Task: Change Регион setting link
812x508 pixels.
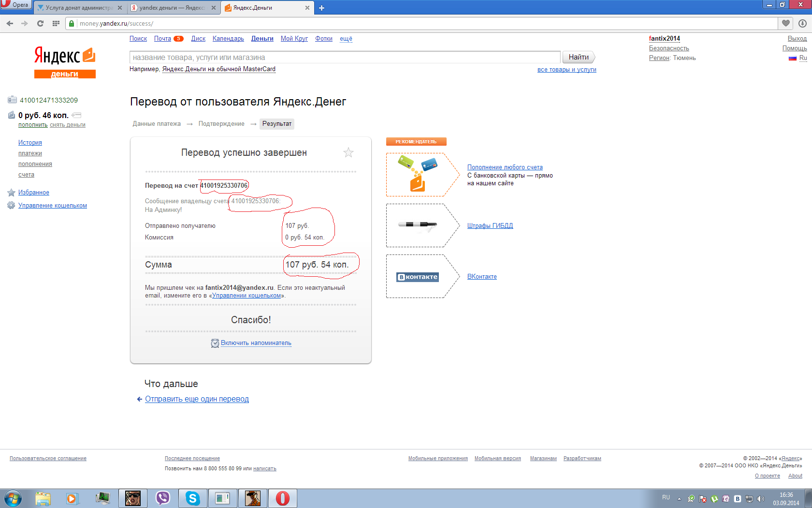Action: [x=659, y=58]
